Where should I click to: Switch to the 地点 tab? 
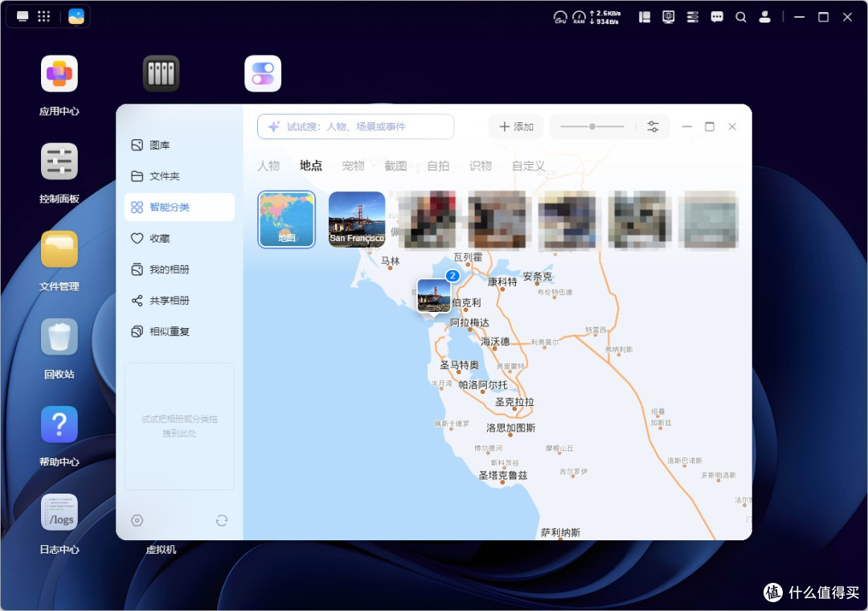pyautogui.click(x=311, y=166)
